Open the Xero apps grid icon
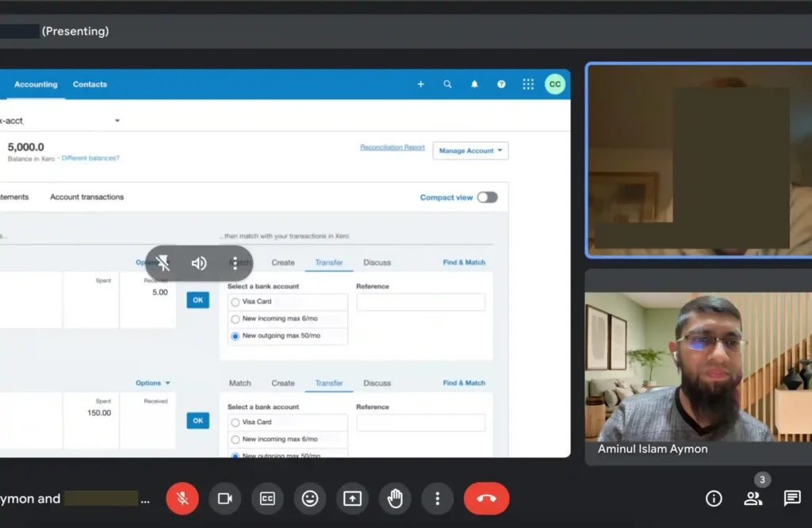Screen dimensions: 812x528 pyautogui.click(x=528, y=84)
